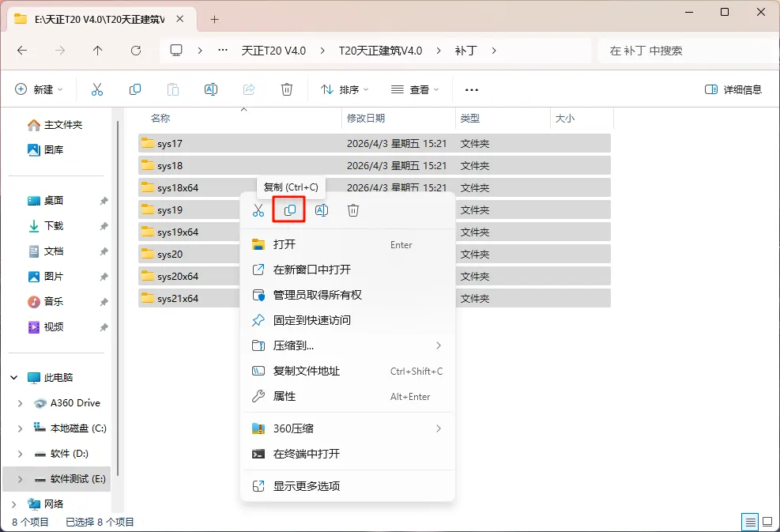
Task: Choose 管理员取得所有权 menu entry
Action: point(347,295)
